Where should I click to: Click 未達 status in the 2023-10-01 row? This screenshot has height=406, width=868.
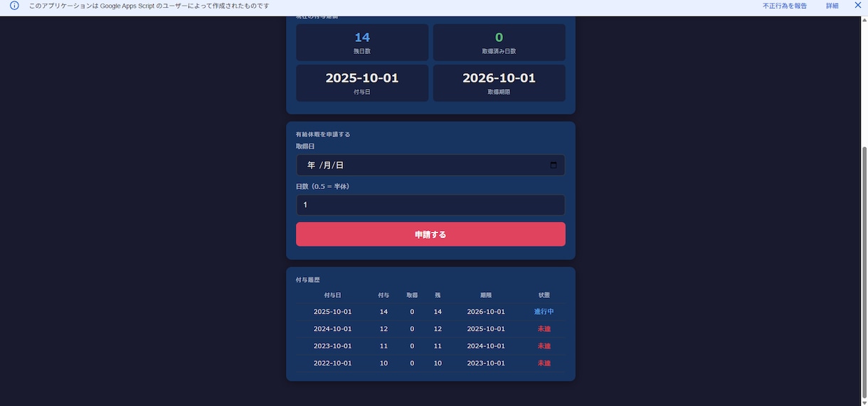[544, 346]
